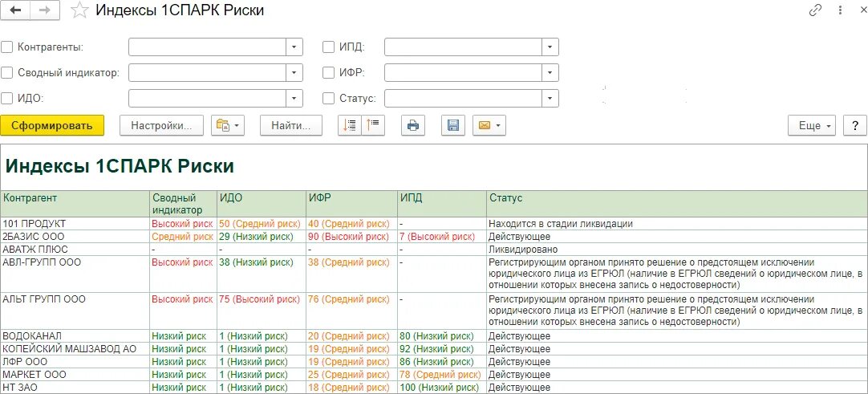The image size is (868, 394).
Task: Open report Настройки...
Action: point(161,126)
